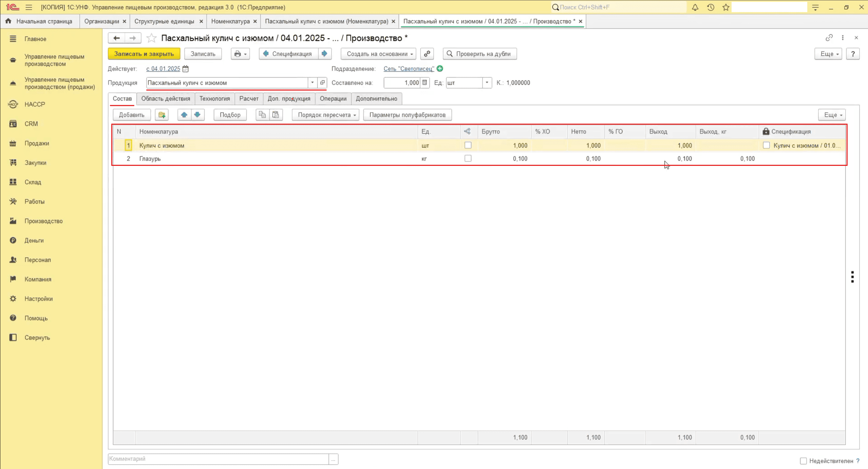
Task: Open the Производство section in sidebar
Action: click(43, 221)
